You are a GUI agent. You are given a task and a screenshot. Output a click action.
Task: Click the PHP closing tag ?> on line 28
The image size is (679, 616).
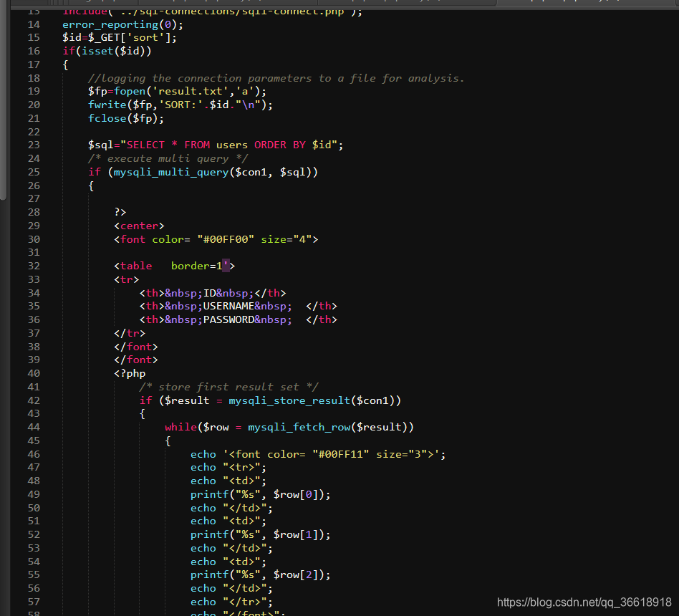[120, 212]
